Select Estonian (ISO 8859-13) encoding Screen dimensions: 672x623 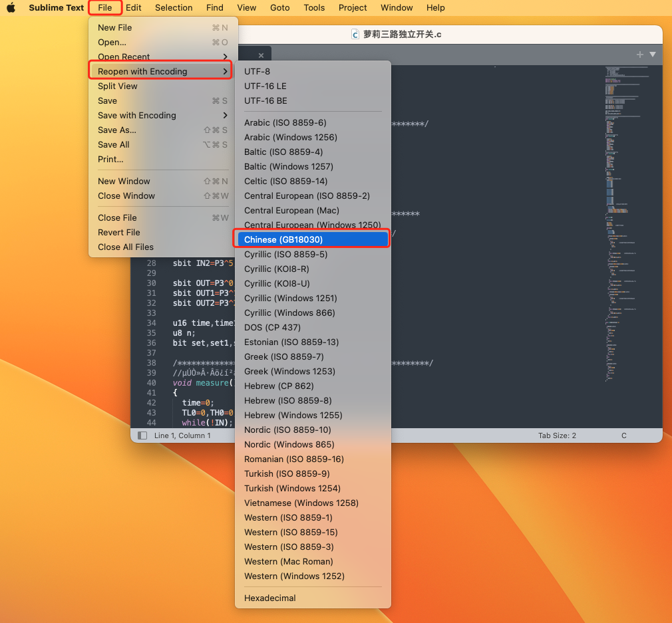(x=313, y=342)
